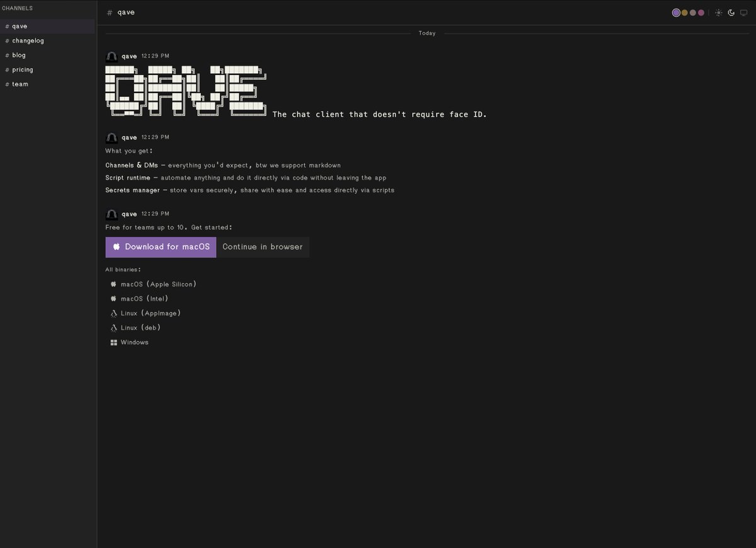Click qave avatar above 'Free for teams'

112,214
